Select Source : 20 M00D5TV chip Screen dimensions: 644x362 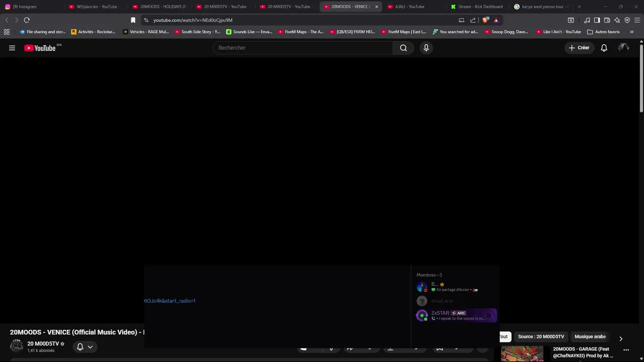[x=541, y=337]
